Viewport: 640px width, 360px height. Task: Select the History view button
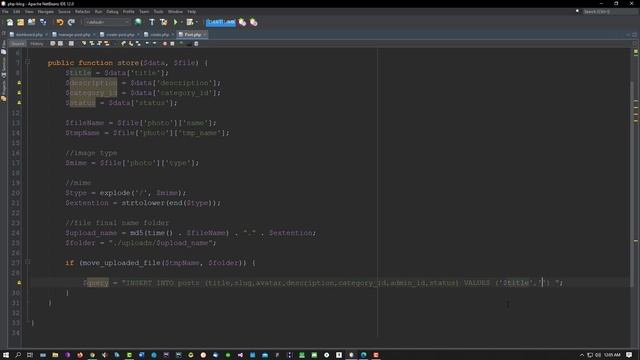point(37,44)
